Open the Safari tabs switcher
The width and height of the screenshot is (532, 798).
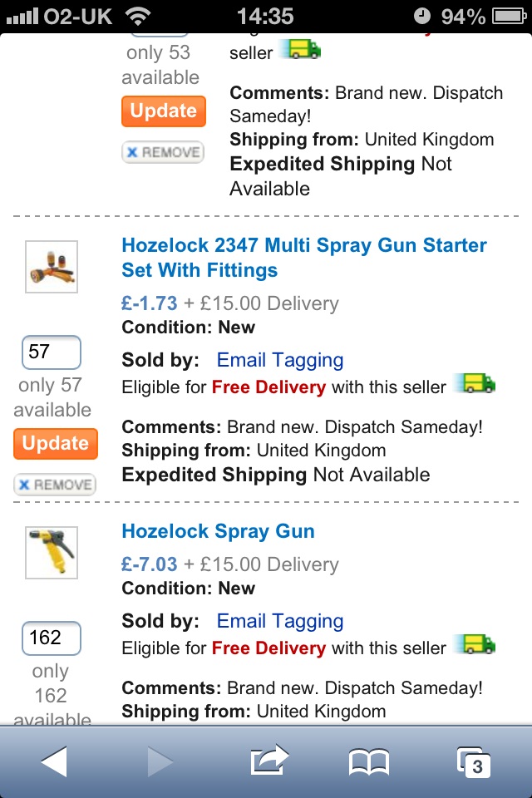475,761
